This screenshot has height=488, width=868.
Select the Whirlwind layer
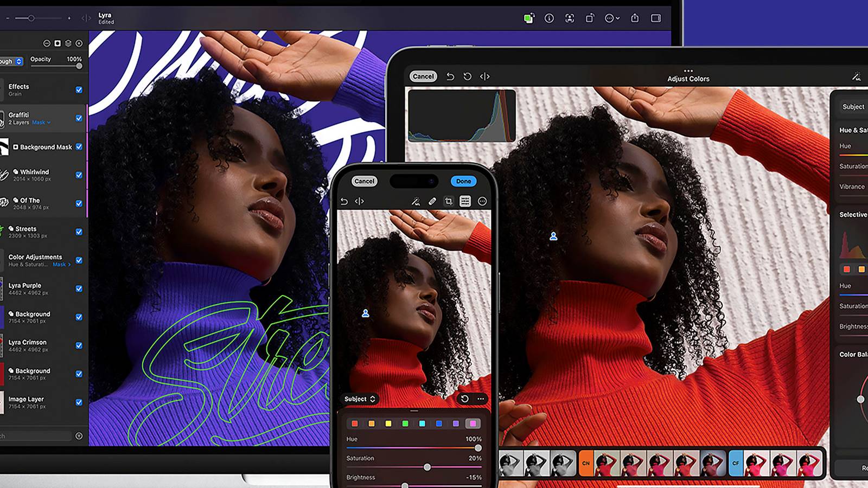click(43, 175)
